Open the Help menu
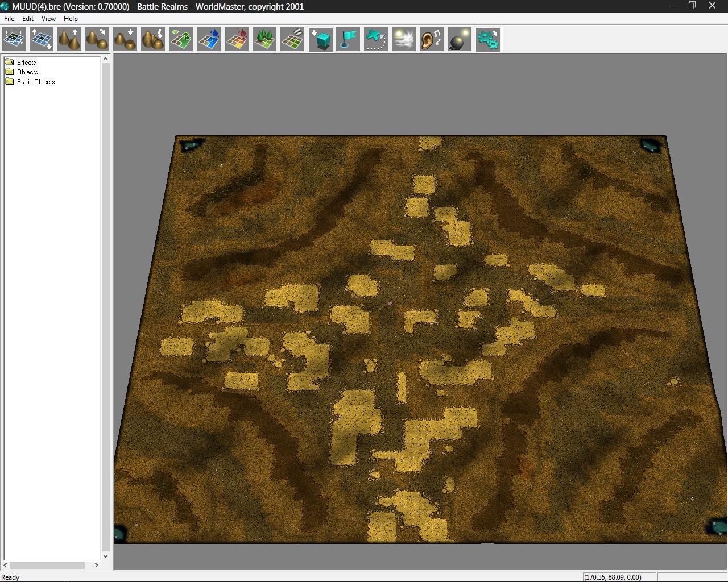The height and width of the screenshot is (582, 728). [x=71, y=19]
